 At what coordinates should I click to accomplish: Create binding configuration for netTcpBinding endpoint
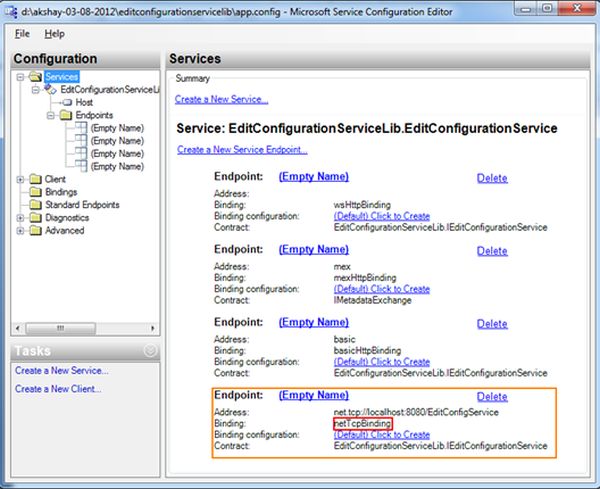tap(382, 435)
